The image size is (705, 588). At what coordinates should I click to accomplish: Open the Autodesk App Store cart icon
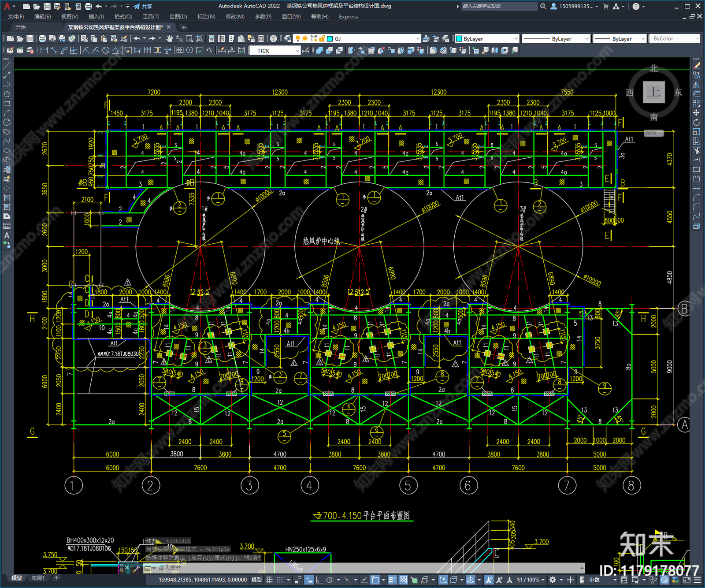coord(606,6)
